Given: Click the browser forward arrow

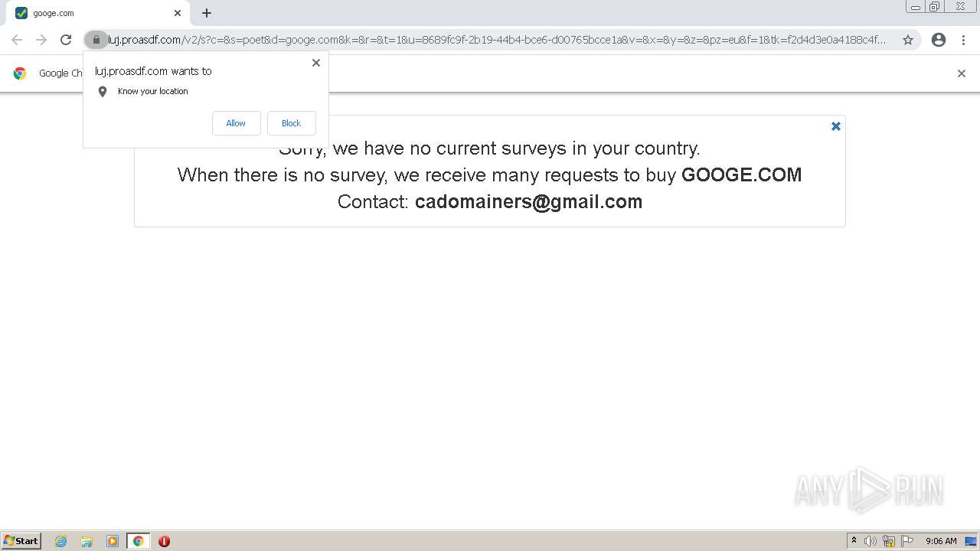Looking at the screenshot, I should pyautogui.click(x=41, y=40).
